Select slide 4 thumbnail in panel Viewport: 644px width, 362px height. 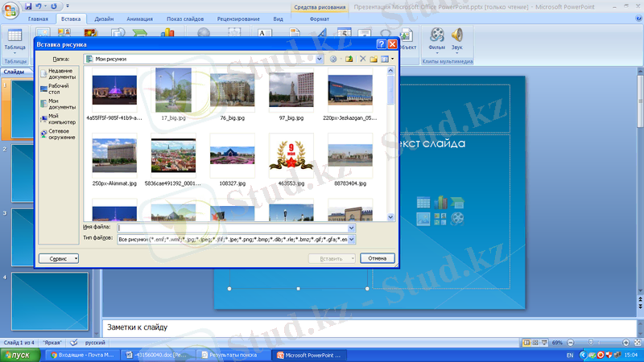[50, 301]
